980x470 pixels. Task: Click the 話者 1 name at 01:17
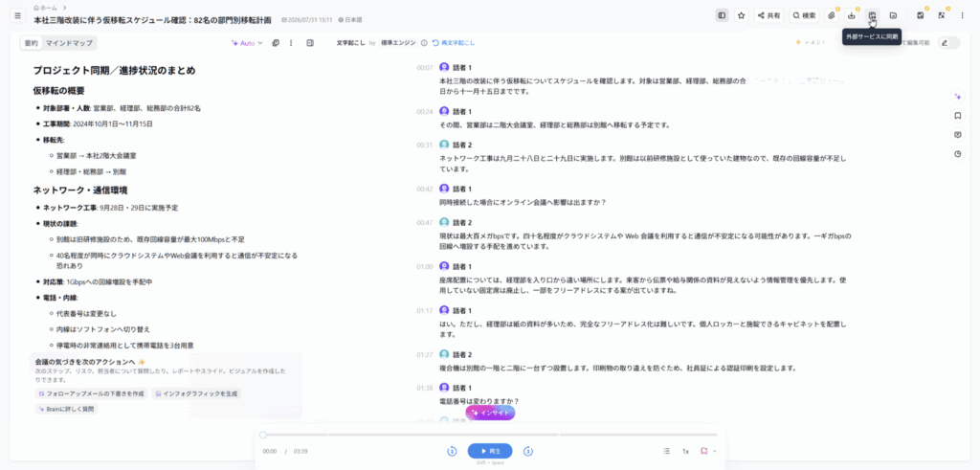pyautogui.click(x=462, y=311)
